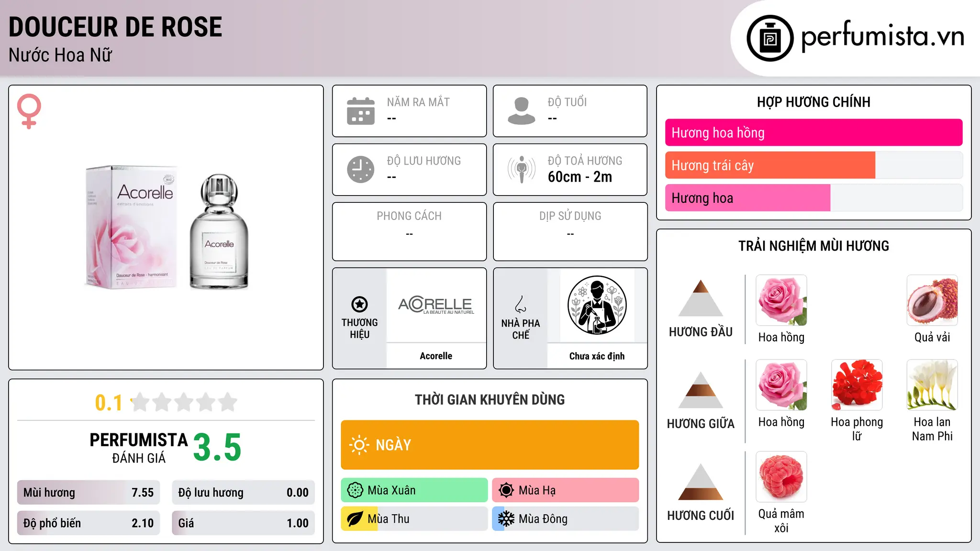Click the perfumista.vn perfume bottle logo icon
980x551 pixels.
(x=770, y=38)
